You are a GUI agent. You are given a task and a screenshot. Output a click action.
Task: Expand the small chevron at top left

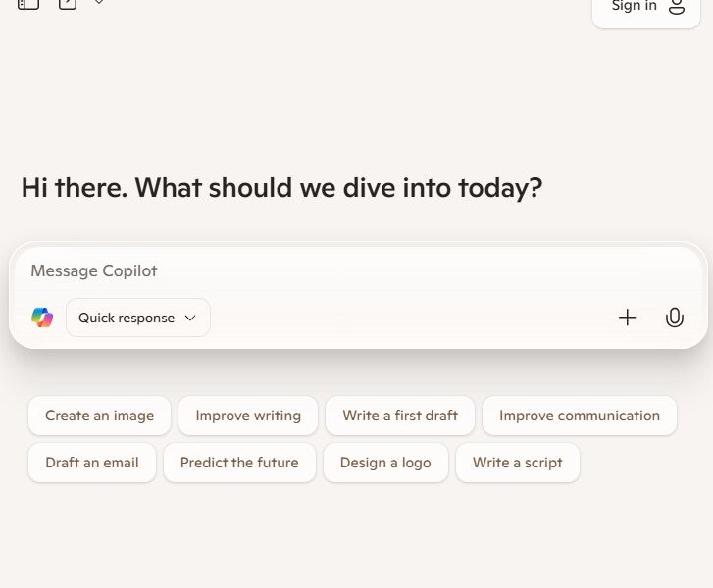[x=99, y=2]
